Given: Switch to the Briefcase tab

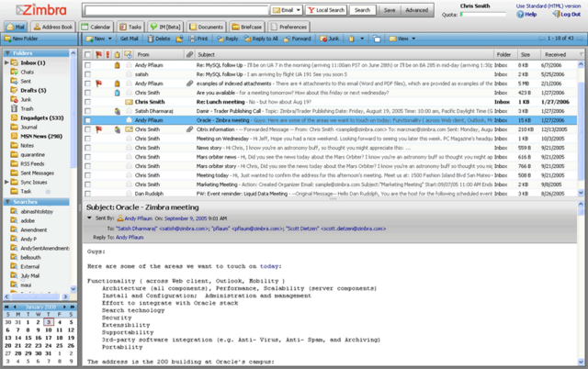Looking at the screenshot, I should click(x=247, y=27).
